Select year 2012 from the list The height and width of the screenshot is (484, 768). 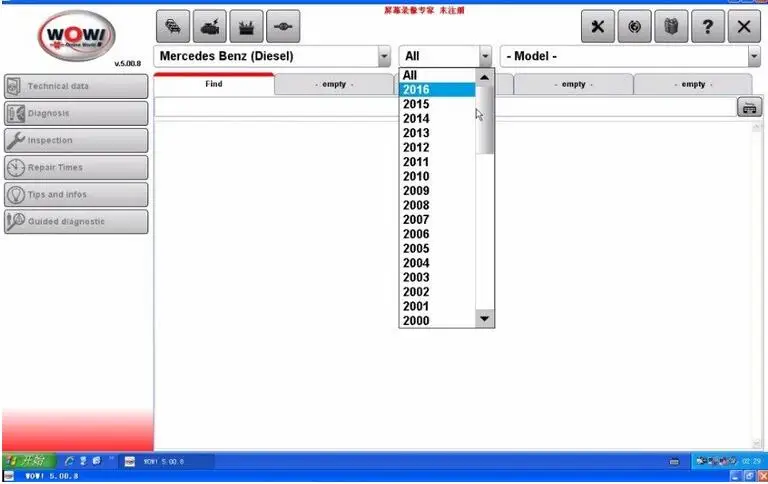[x=437, y=147]
